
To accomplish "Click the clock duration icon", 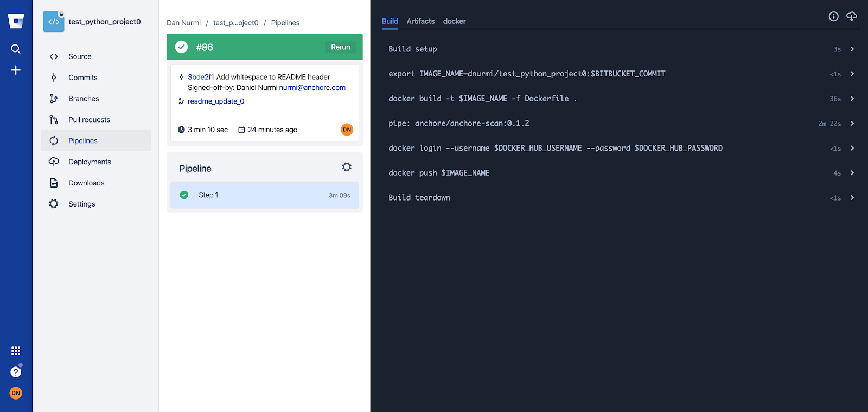I will pos(181,130).
